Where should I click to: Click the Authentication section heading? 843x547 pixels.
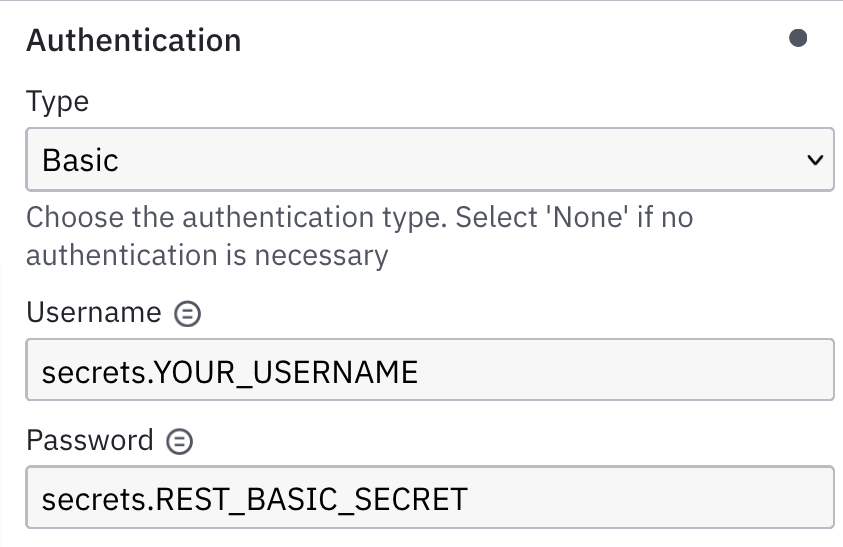click(x=133, y=41)
